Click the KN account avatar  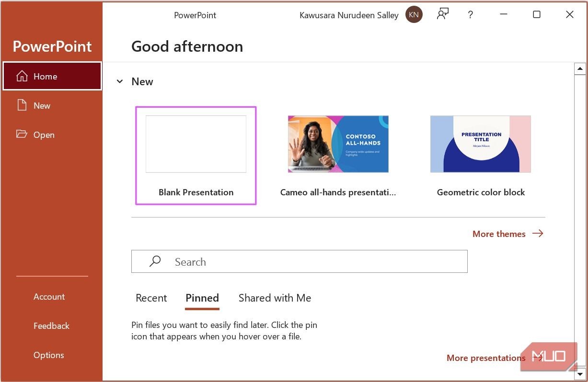pos(414,15)
